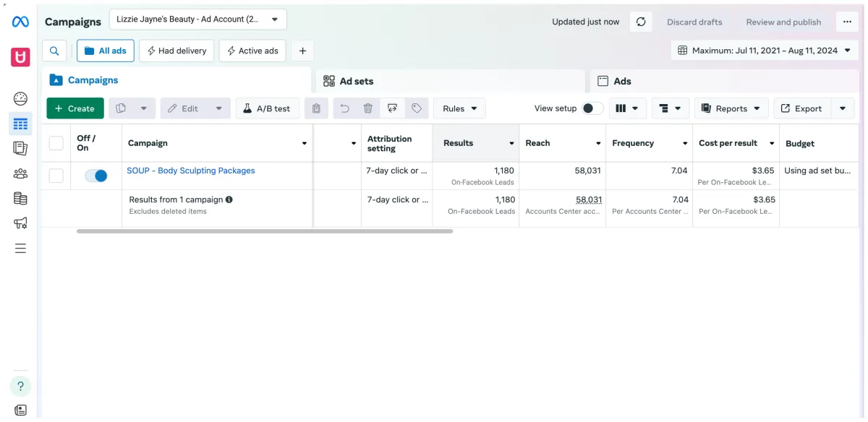Image resolution: width=868 pixels, height=422 pixels.
Task: Open the Help question mark icon
Action: [20, 386]
